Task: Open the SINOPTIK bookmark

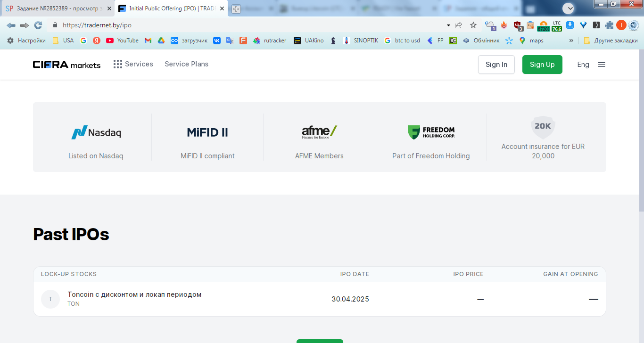Action: pyautogui.click(x=361, y=41)
